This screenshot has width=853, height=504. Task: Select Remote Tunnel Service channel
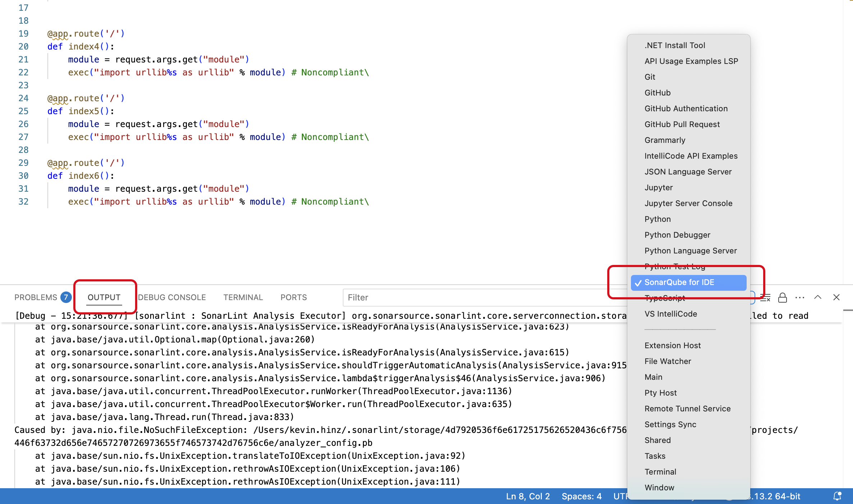(688, 409)
